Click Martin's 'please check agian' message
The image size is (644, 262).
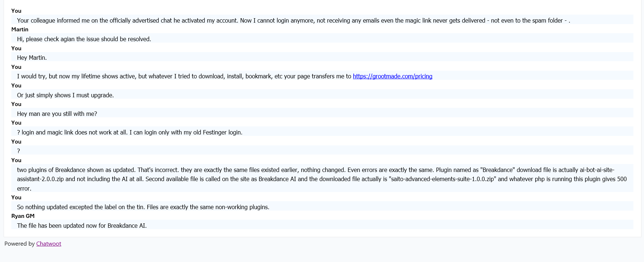(84, 39)
